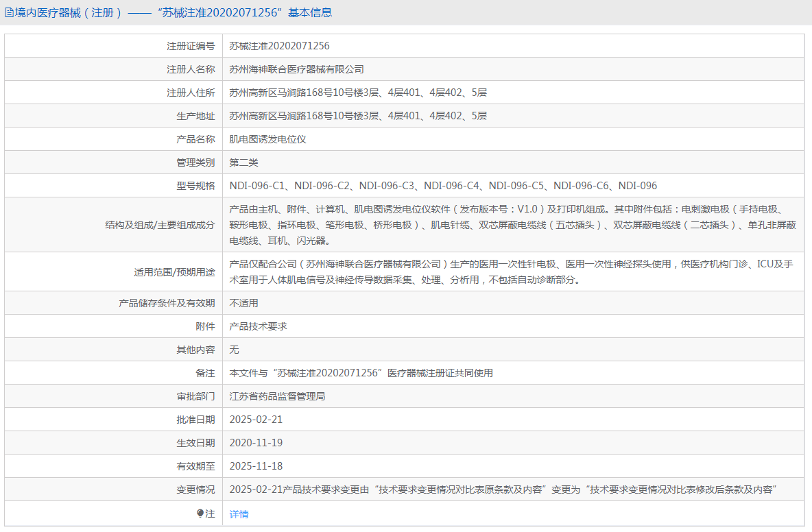Select the 不适用 storage condition value
Screen dimensions: 812x532
(243, 303)
